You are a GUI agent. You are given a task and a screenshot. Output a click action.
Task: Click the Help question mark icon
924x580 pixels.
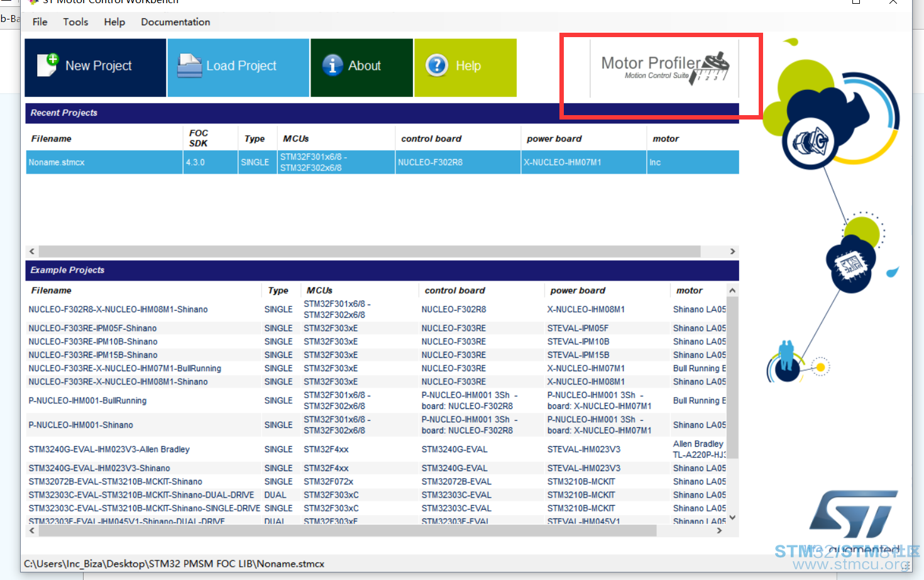point(436,65)
